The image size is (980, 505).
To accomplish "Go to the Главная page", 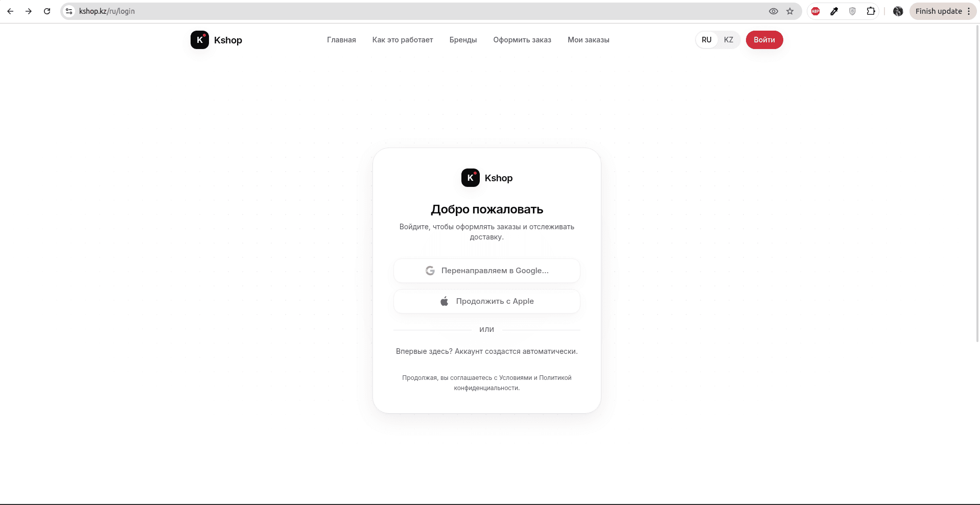I will coord(341,40).
